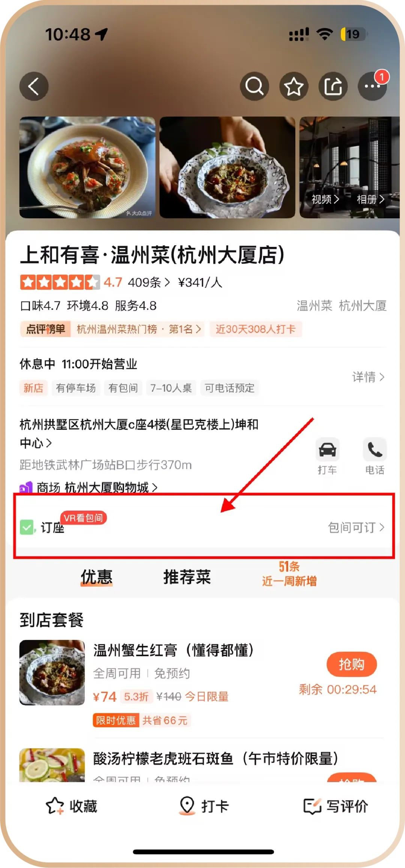This screenshot has height=868, width=405.
Task: Tap 抢购 button for 温州蟹生红膏
Action: click(x=352, y=664)
